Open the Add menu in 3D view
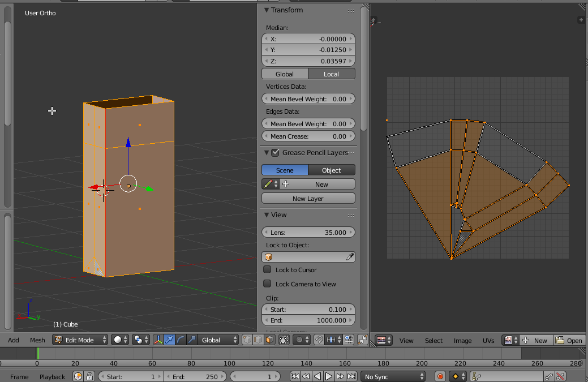 click(13, 340)
